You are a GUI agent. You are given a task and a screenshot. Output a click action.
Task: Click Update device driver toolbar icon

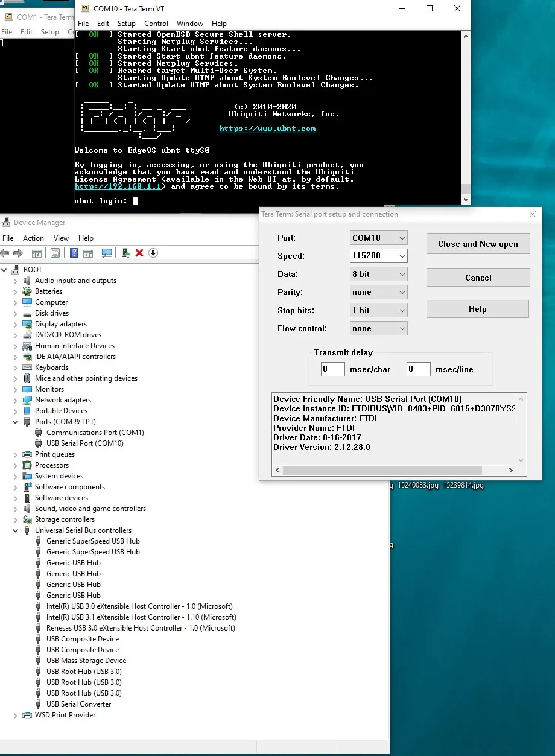[x=125, y=253]
